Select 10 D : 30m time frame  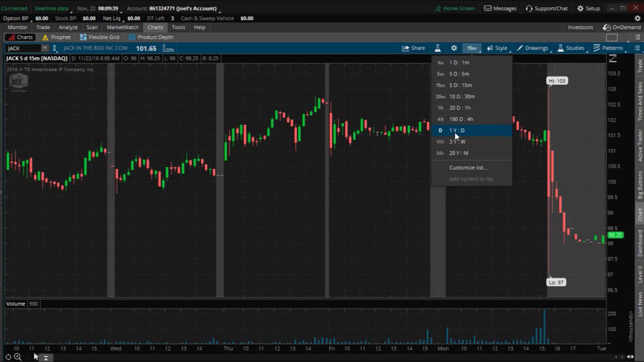471,97
